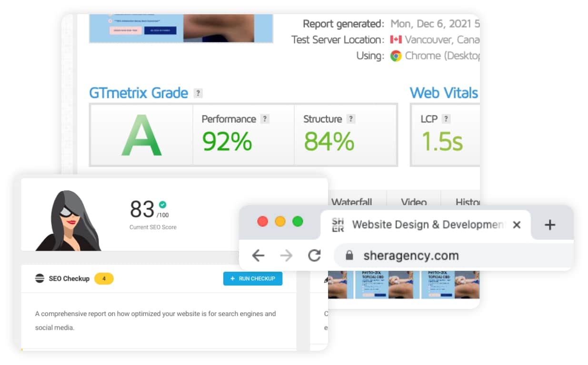Click the help icon beside GTmetrix Grade
Screen dimensions: 588x365
point(198,93)
